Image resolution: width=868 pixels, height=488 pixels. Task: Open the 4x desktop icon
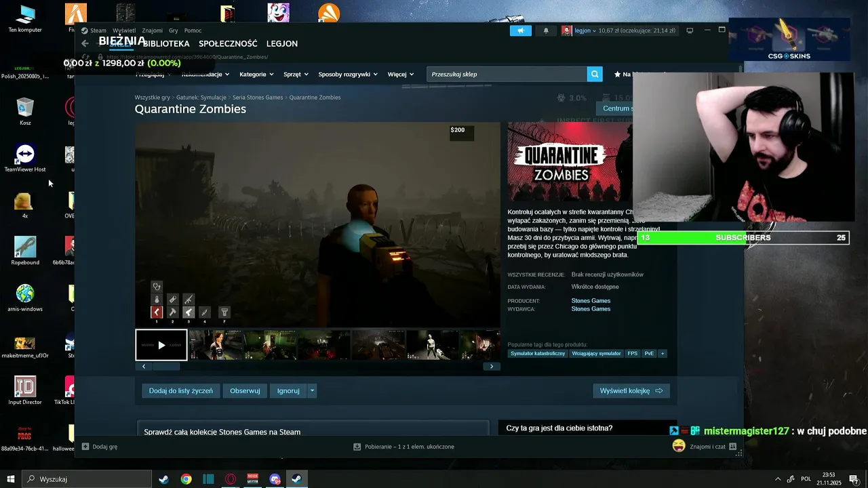click(x=25, y=205)
